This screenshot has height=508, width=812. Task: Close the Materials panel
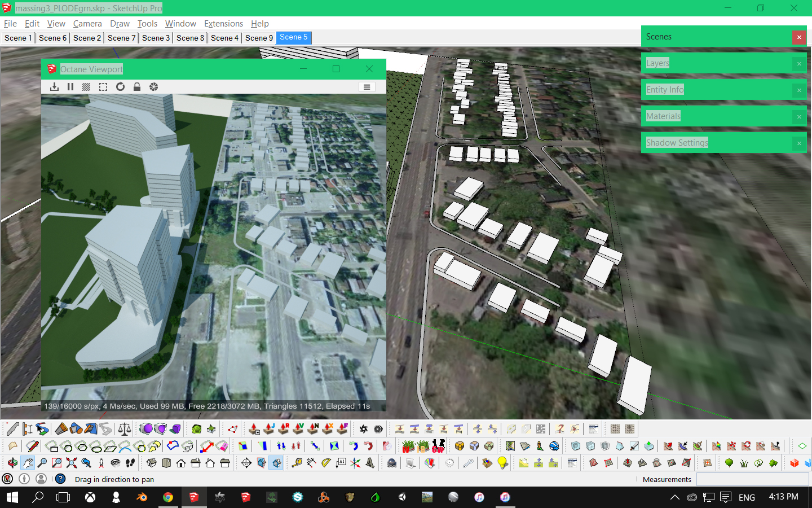tap(799, 117)
